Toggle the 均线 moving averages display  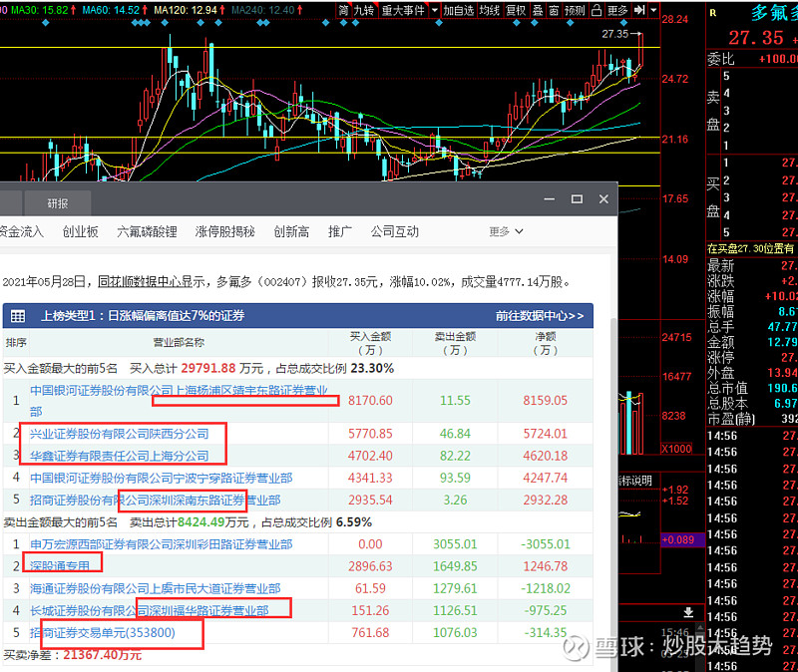pyautogui.click(x=491, y=10)
